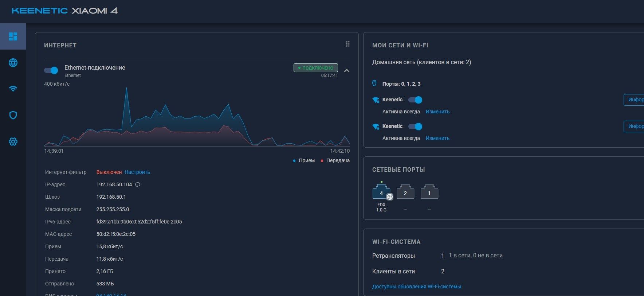Click the refresh icon beside IP address 192.168.50.104

pos(138,184)
